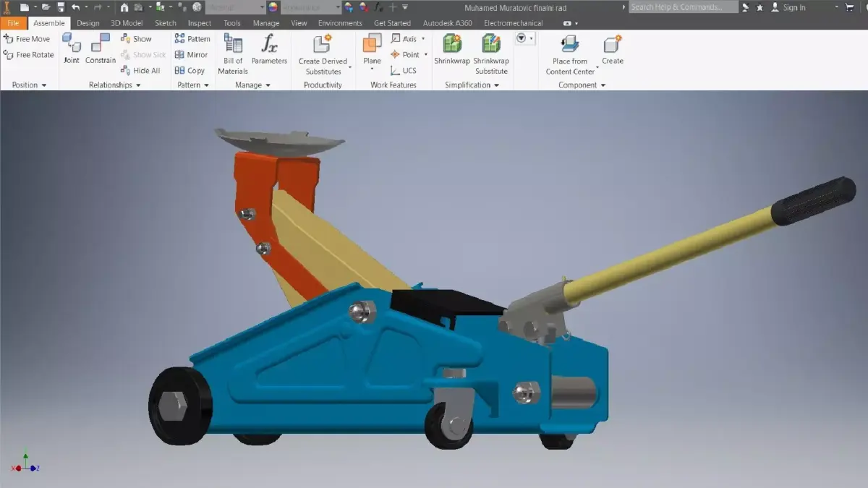Image resolution: width=868 pixels, height=488 pixels.
Task: Open the Constrain tool
Action: [101, 48]
